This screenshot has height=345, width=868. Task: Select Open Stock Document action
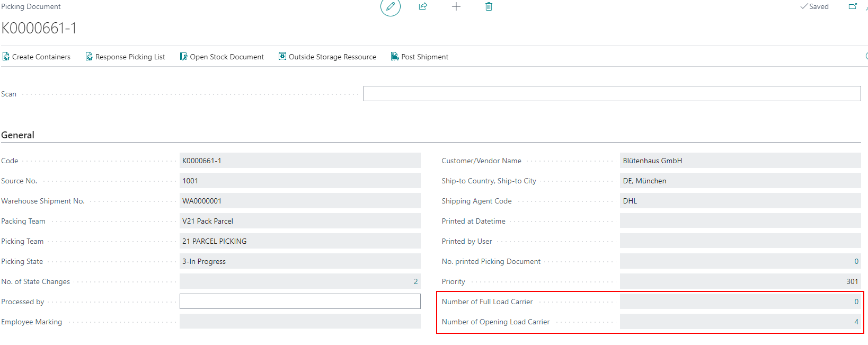[222, 57]
